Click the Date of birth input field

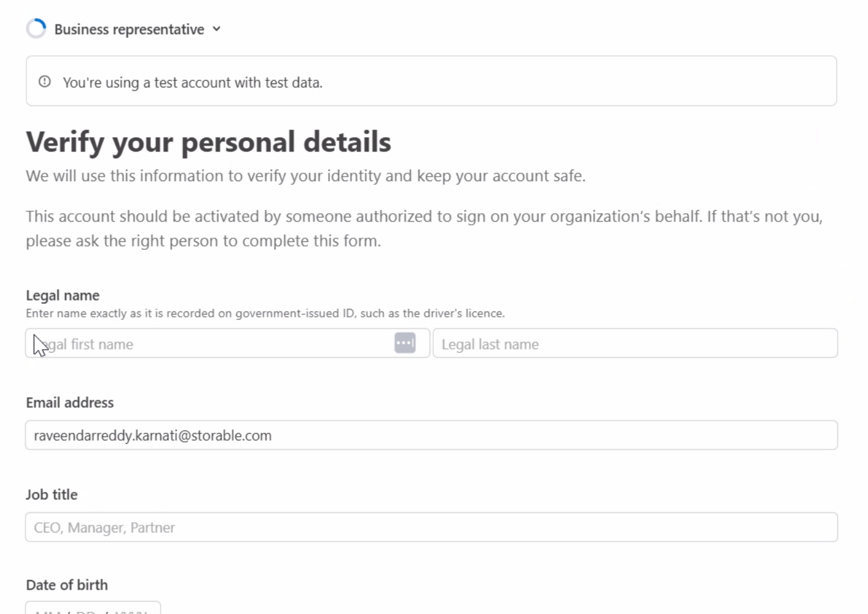(x=92, y=608)
